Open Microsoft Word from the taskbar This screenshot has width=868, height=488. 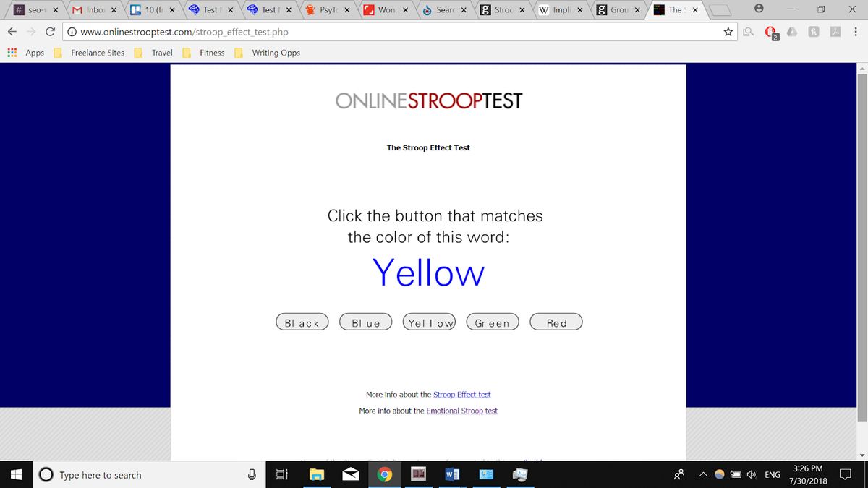[454, 475]
